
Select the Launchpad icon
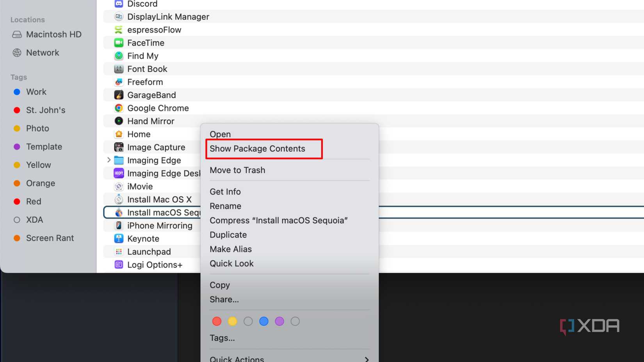118,252
